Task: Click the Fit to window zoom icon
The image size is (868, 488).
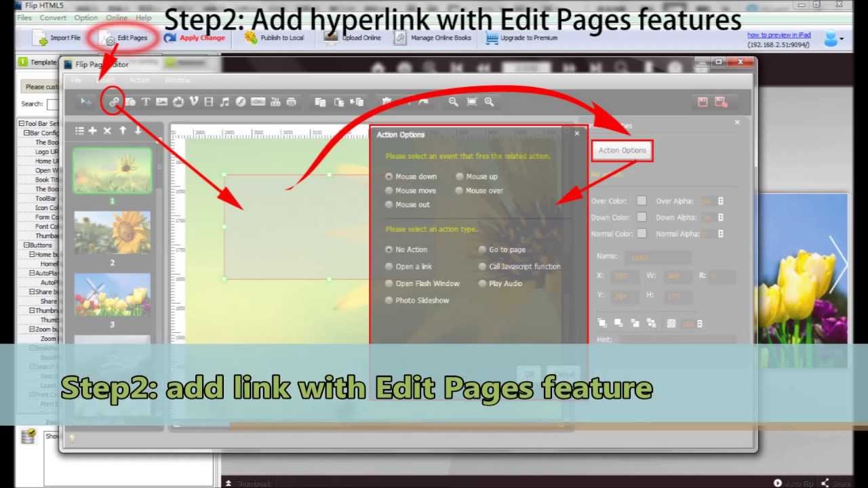Action: pyautogui.click(x=471, y=102)
